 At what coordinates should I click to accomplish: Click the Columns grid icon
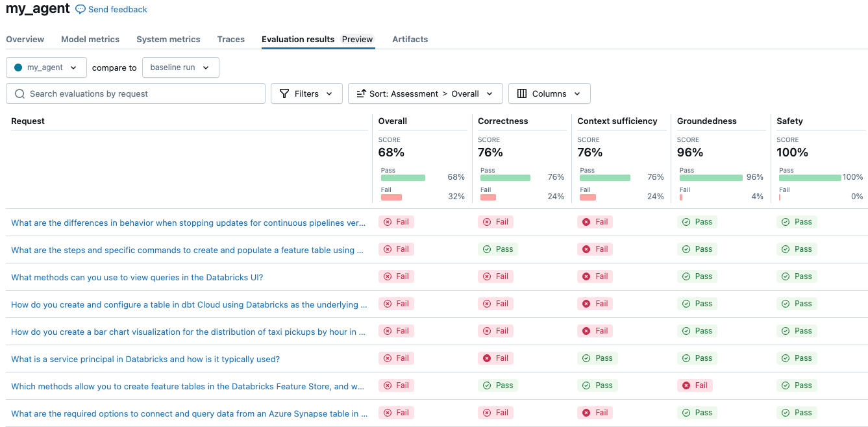(x=522, y=93)
